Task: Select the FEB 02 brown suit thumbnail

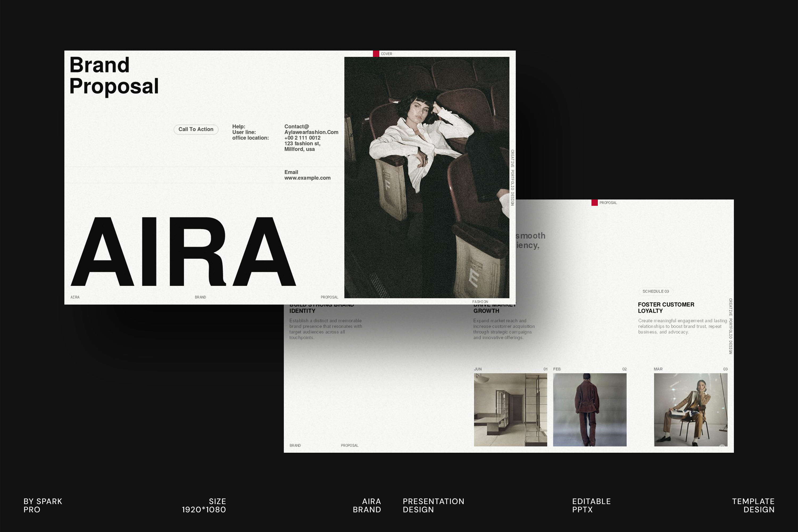Action: click(x=589, y=410)
